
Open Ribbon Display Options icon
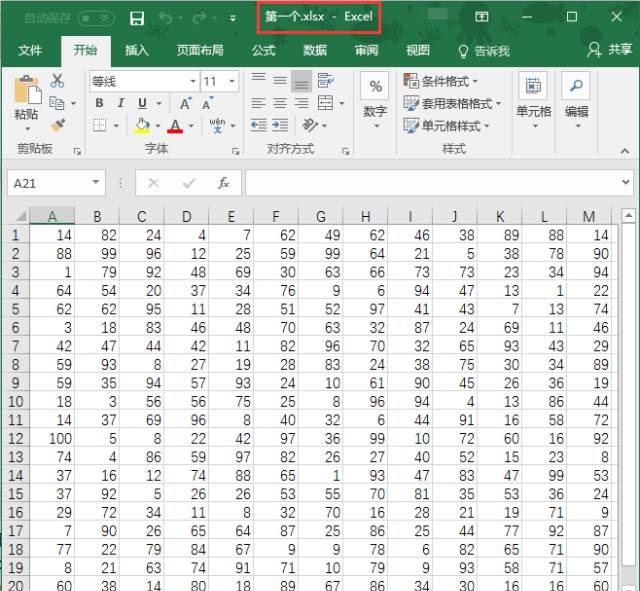482,17
